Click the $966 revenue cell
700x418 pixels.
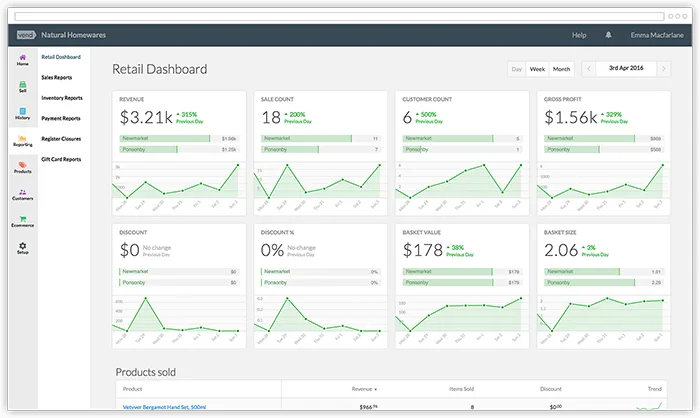[368, 407]
